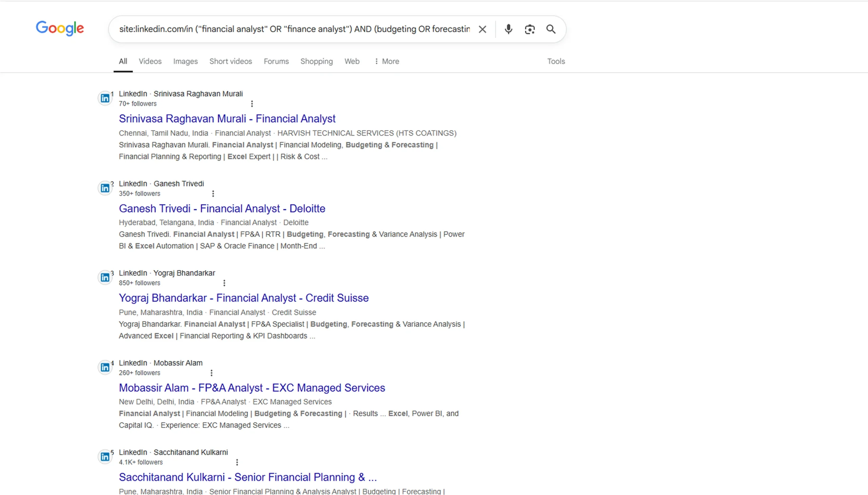Open the Tools options
The width and height of the screenshot is (868, 495).
(x=556, y=61)
